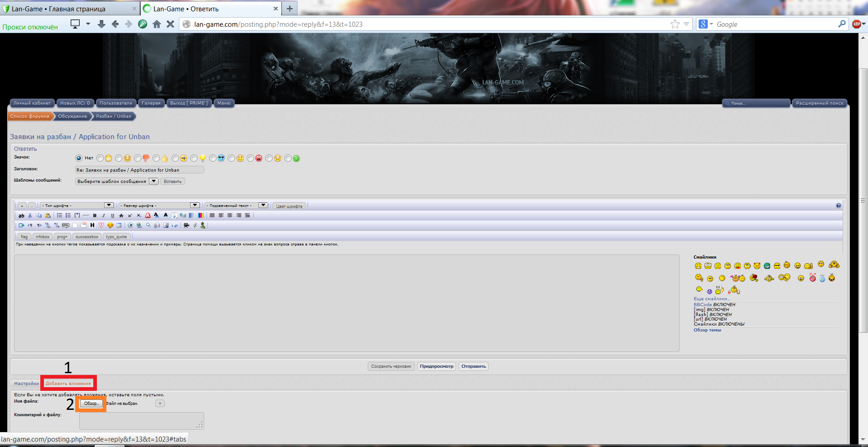The height and width of the screenshot is (447, 868).
Task: Insert a bulleted list in editor
Action: point(59,216)
